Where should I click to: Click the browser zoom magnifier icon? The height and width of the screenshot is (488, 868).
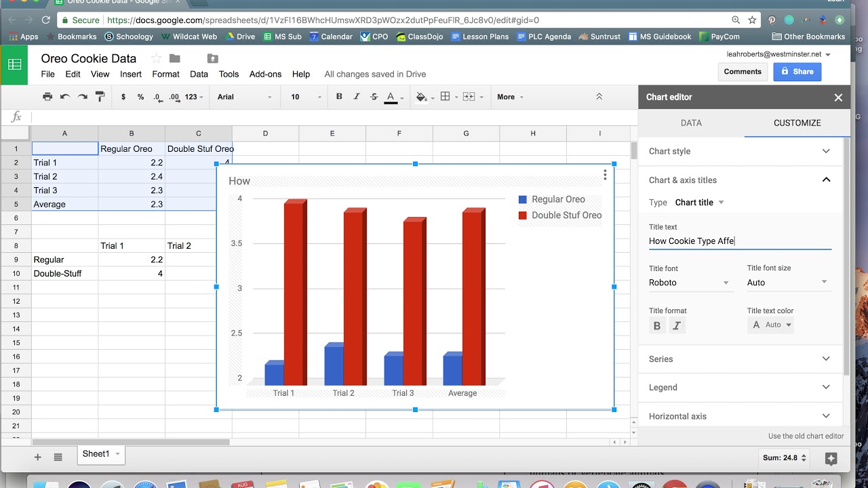click(x=736, y=20)
